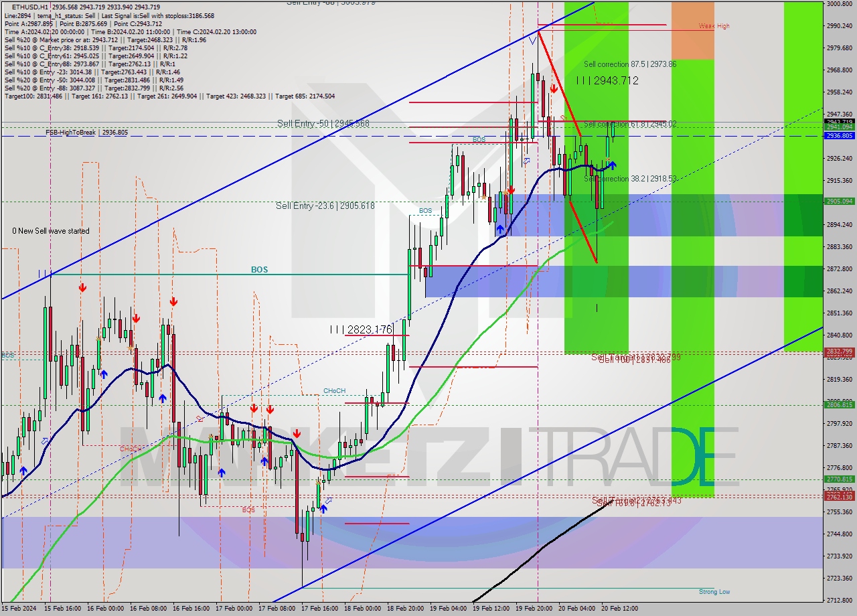This screenshot has height=616, width=857.
Task: Click the green 2806.815 price tag
Action: [x=839, y=405]
